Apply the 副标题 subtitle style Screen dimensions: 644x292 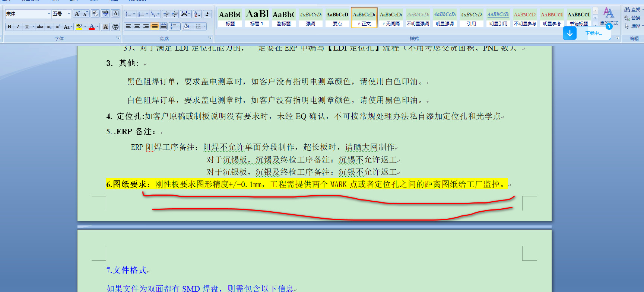[x=284, y=18]
